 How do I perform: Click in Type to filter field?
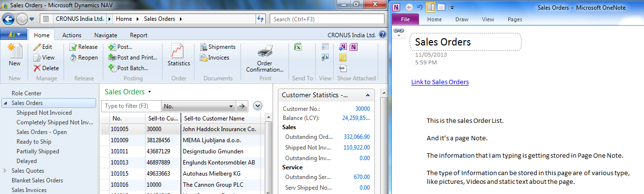(x=131, y=106)
